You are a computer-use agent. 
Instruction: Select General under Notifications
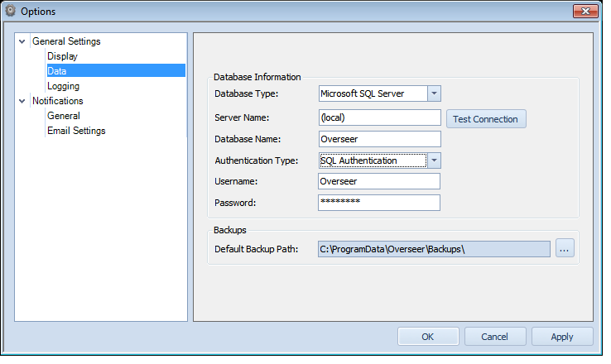tap(64, 116)
